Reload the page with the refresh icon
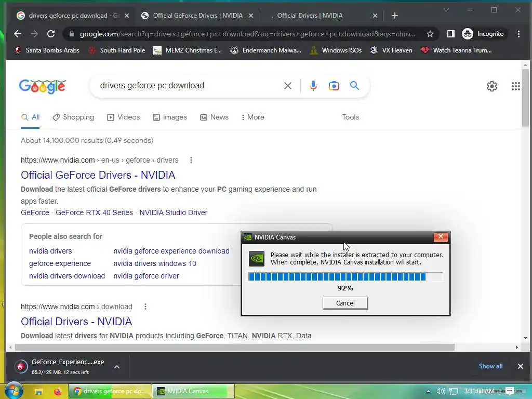 (51, 34)
